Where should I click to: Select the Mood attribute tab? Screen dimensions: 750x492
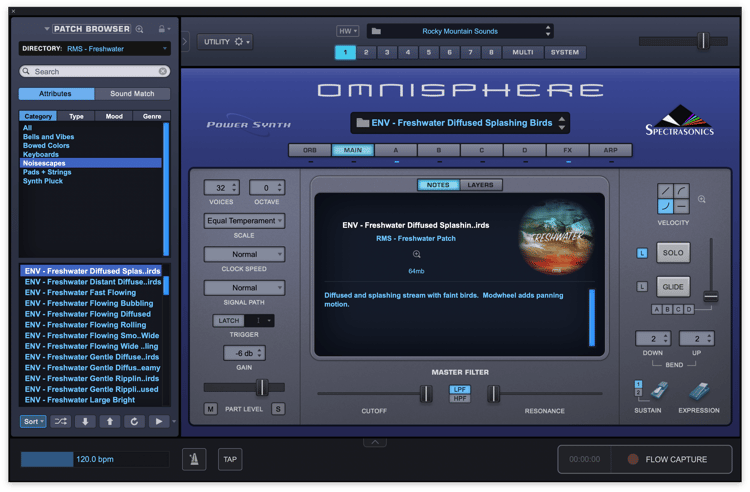(114, 116)
